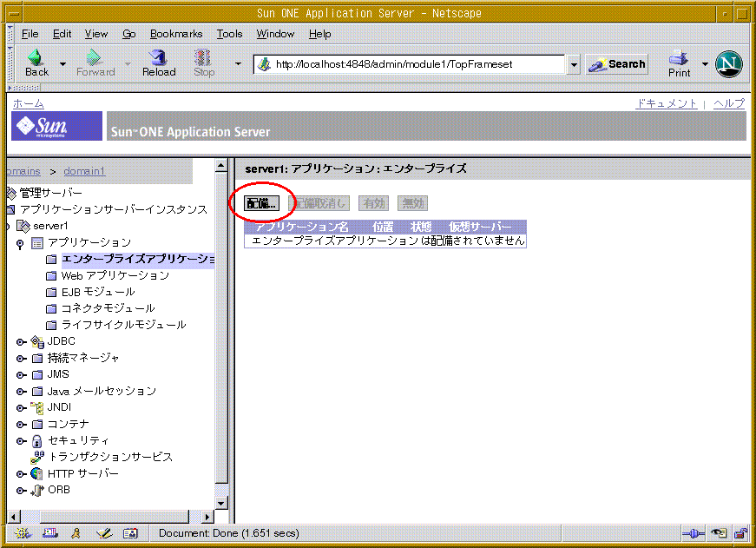Expand the Java メールセッション tree node

point(21,392)
